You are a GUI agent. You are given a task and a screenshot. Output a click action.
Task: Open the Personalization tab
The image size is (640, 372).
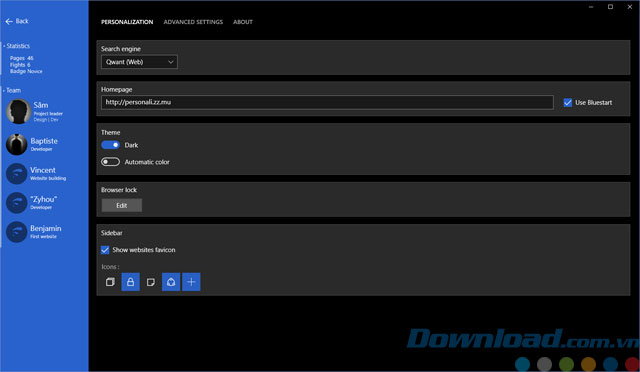pyautogui.click(x=127, y=22)
